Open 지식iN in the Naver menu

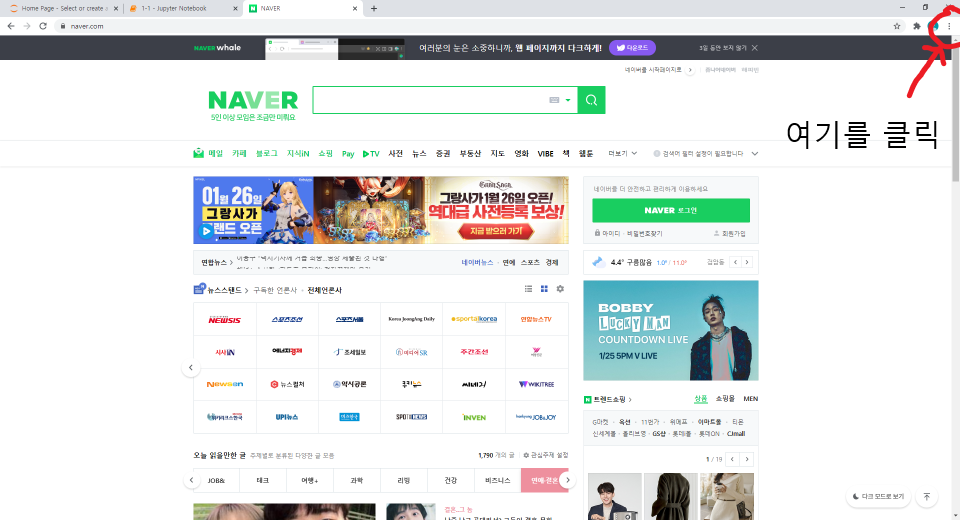[298, 154]
